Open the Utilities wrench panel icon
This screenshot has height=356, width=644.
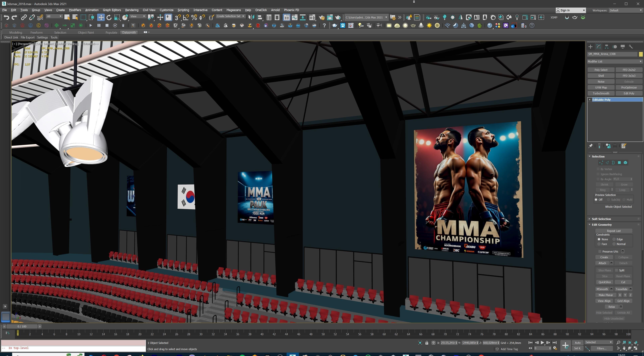point(631,47)
